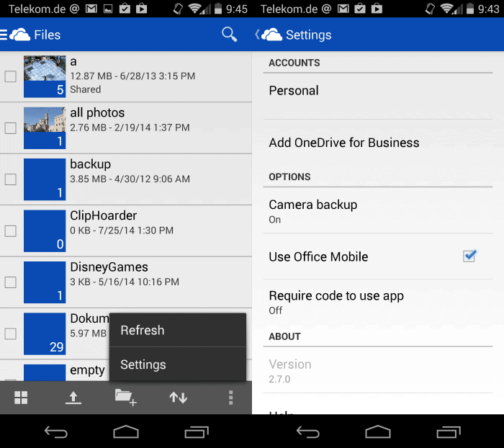Tap the 'Shared' label under folder a
Image resolution: width=504 pixels, height=448 pixels.
tap(86, 89)
